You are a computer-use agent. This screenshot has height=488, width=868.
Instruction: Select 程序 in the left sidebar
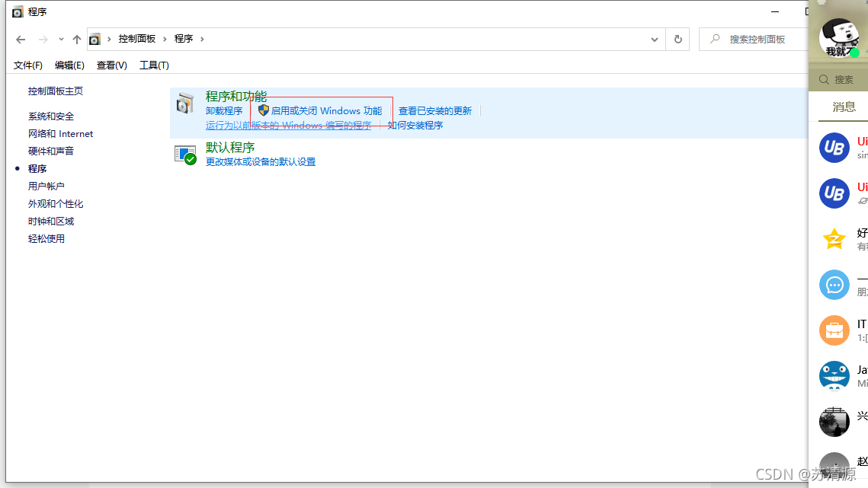pyautogui.click(x=37, y=169)
